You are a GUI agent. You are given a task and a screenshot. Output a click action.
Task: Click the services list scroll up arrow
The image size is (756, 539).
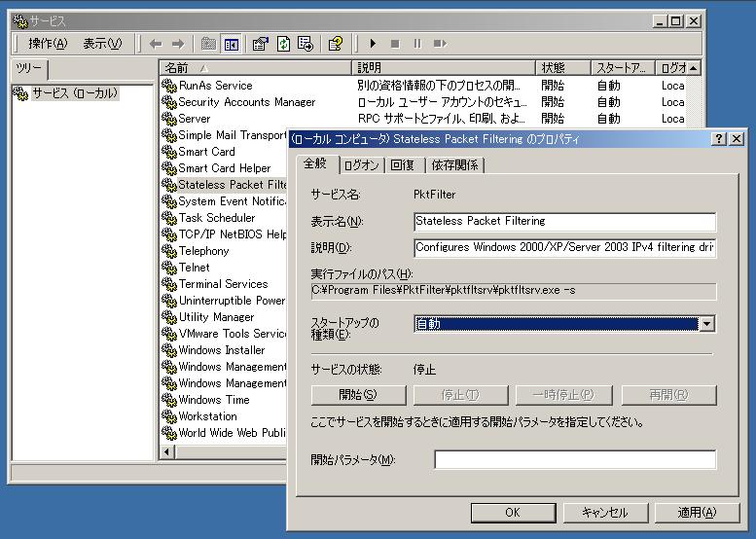pos(694,68)
